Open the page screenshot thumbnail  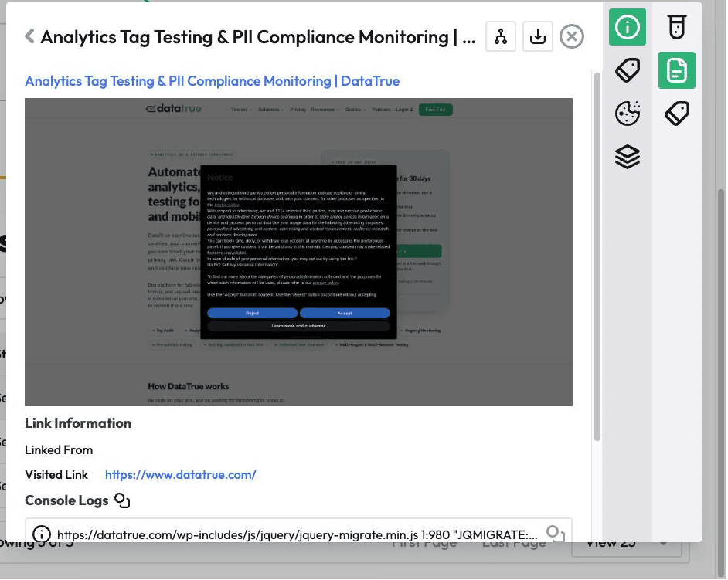298,252
